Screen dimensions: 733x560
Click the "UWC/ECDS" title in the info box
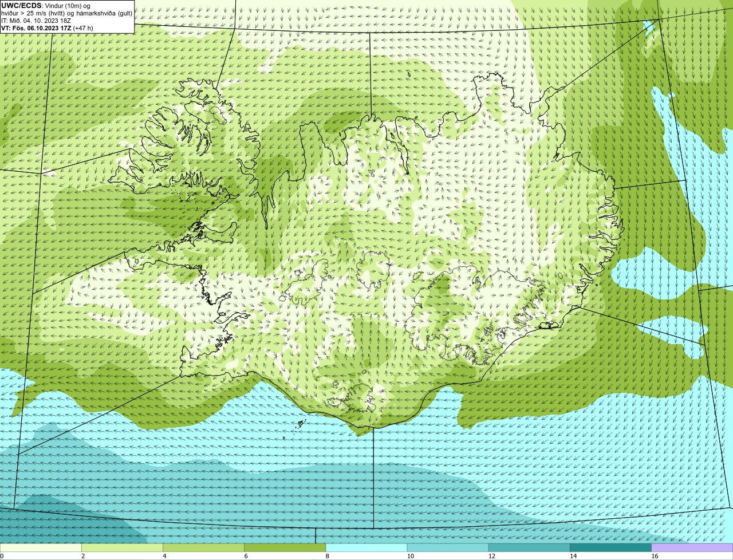21,6
